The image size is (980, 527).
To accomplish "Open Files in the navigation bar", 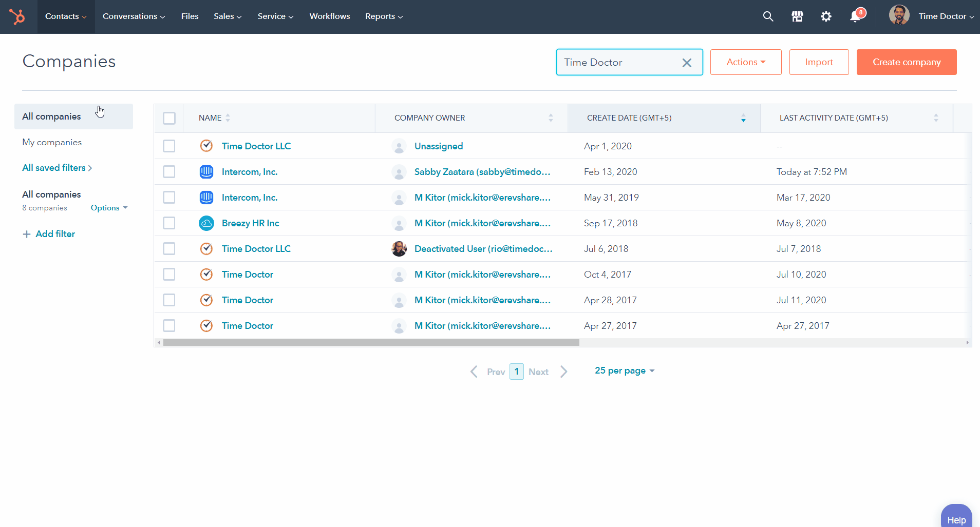I will pos(190,16).
